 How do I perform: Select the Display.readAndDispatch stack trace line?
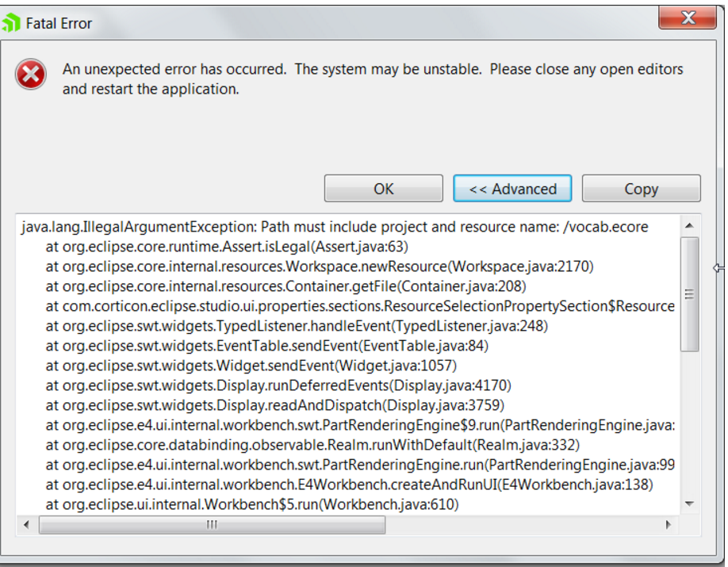[275, 405]
